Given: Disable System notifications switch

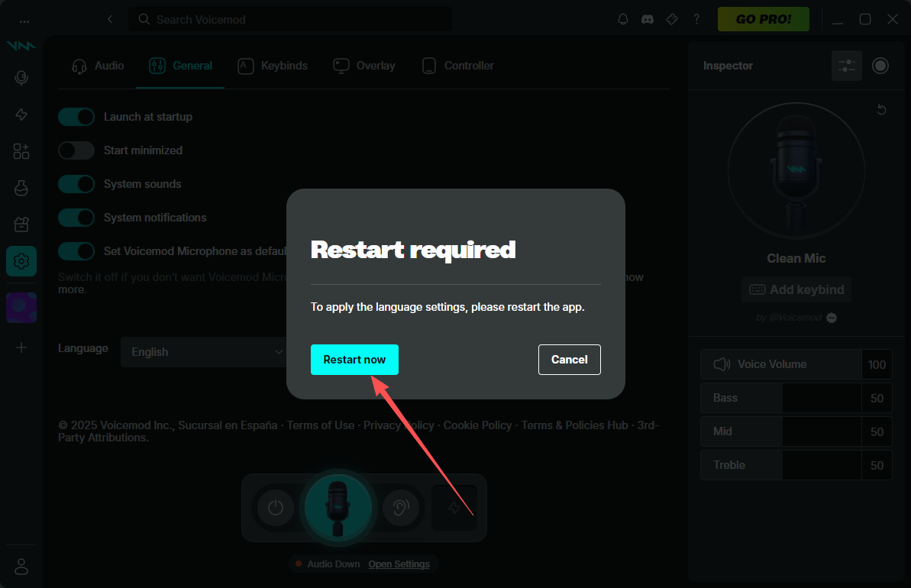Looking at the screenshot, I should pos(76,218).
